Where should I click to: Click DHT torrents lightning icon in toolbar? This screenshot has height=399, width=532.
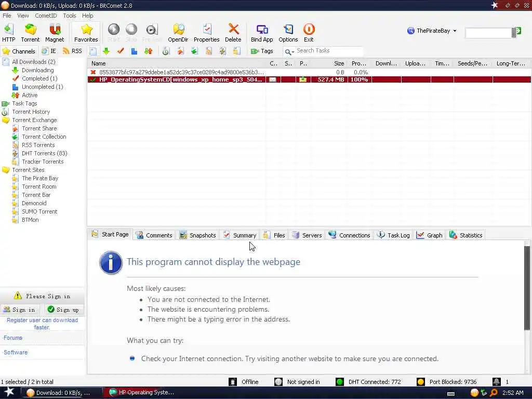(222, 51)
